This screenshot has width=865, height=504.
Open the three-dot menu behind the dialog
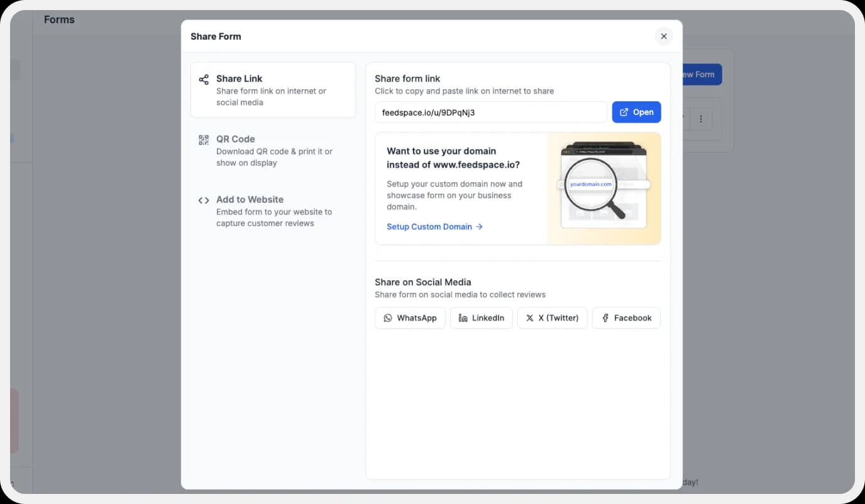pyautogui.click(x=701, y=118)
